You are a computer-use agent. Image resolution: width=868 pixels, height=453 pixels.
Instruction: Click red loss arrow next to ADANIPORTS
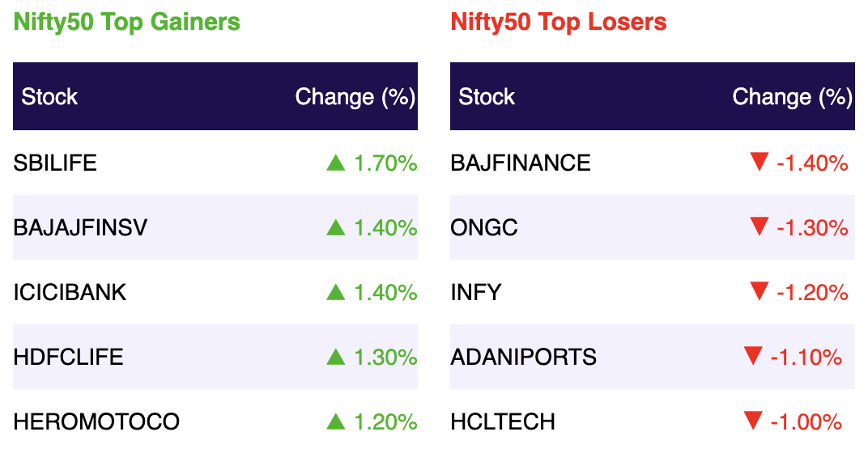pyautogui.click(x=753, y=356)
